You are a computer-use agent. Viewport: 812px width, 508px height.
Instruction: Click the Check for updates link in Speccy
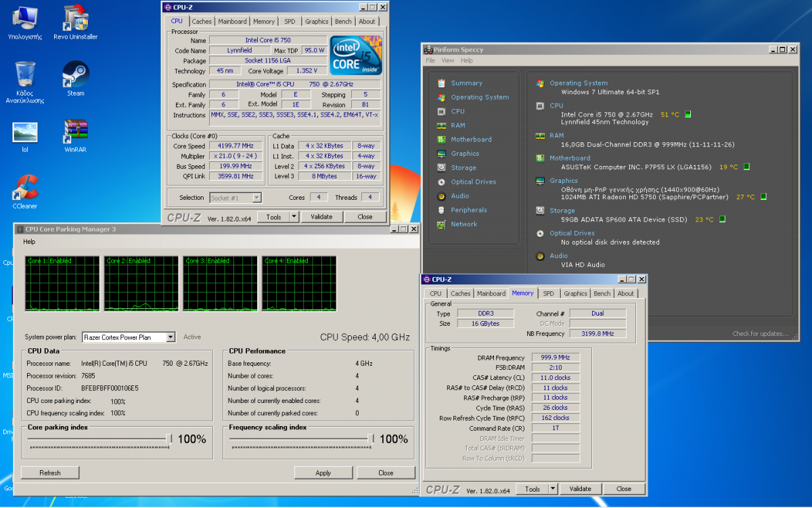click(x=761, y=333)
